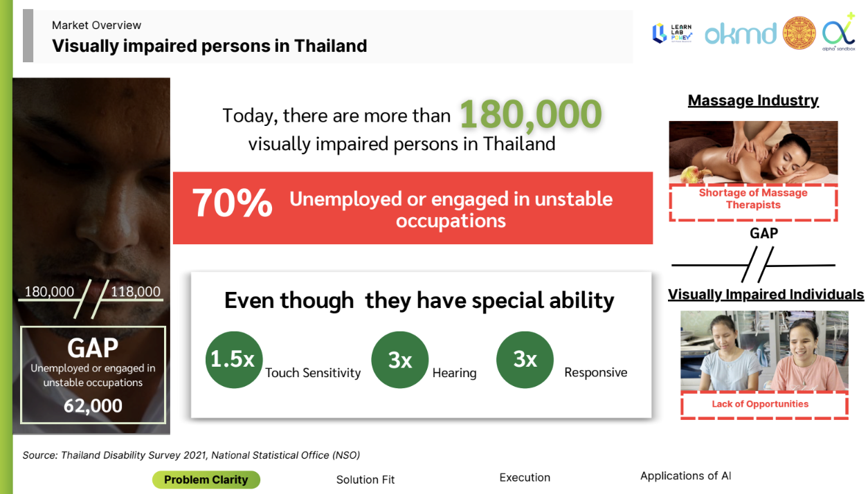Click the GAP 62,000 outlined box

[x=93, y=374]
